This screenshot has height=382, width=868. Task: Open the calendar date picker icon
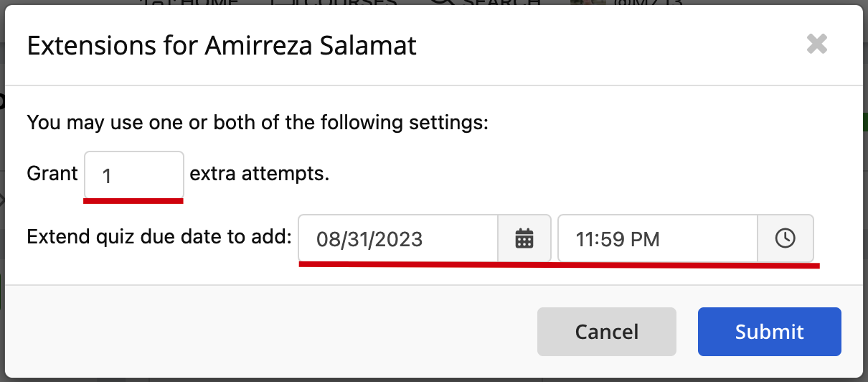click(x=525, y=238)
